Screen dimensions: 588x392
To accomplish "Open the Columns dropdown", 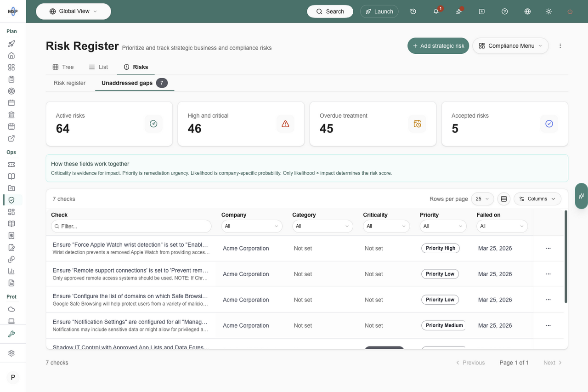I will pos(537,199).
